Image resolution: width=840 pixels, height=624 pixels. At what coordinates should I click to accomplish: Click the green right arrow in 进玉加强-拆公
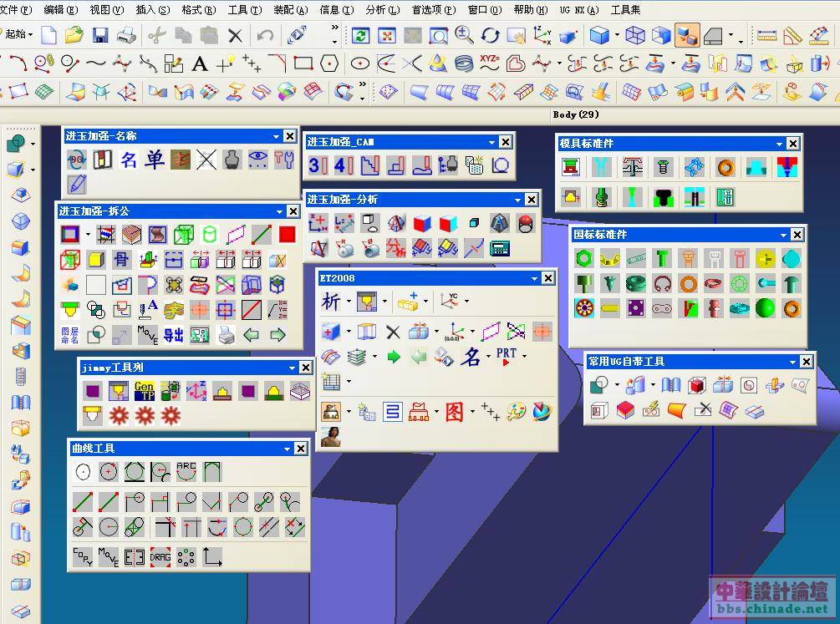click(x=277, y=335)
